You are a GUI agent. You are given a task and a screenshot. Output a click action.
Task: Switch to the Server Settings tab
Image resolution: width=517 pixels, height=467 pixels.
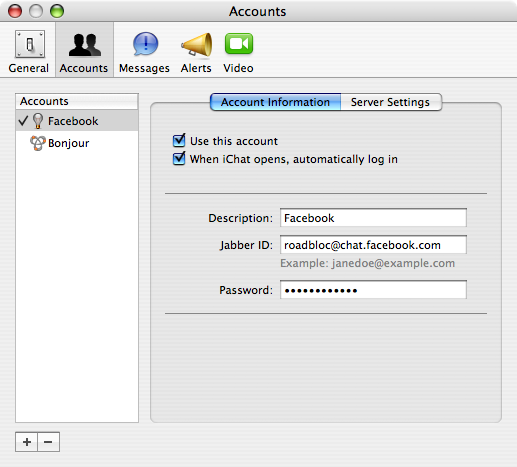click(x=391, y=102)
